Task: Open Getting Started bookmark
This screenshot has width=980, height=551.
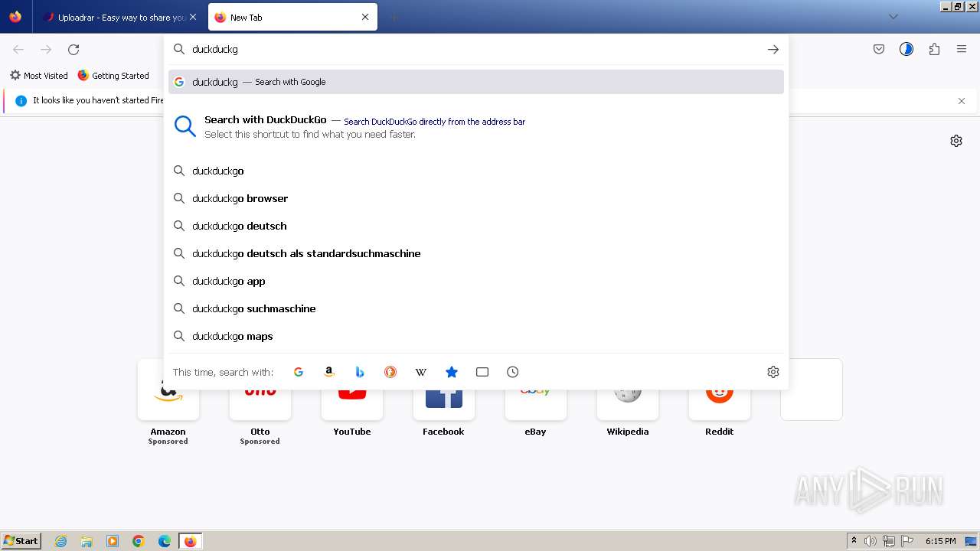Action: pyautogui.click(x=113, y=76)
